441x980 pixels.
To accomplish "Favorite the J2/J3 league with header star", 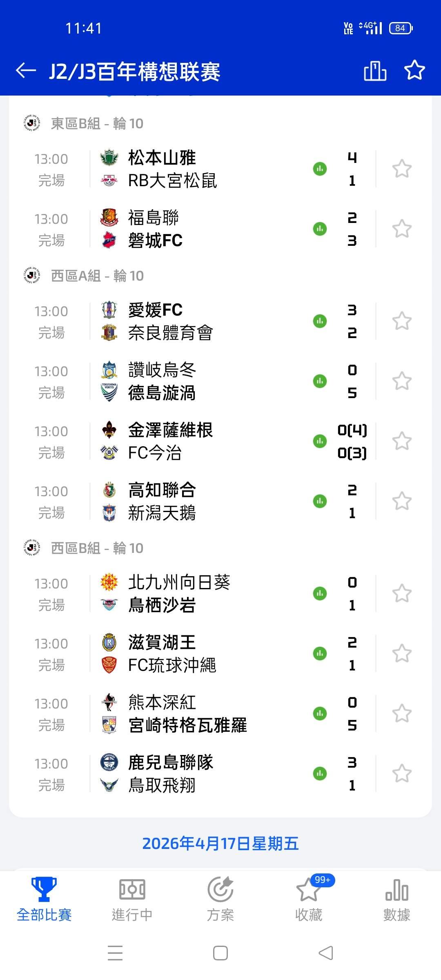I will click(414, 70).
